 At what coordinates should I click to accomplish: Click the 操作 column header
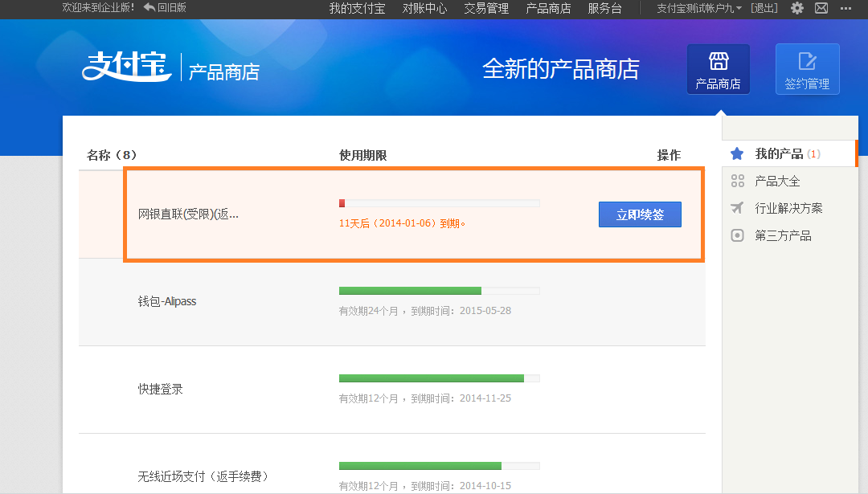(x=669, y=156)
